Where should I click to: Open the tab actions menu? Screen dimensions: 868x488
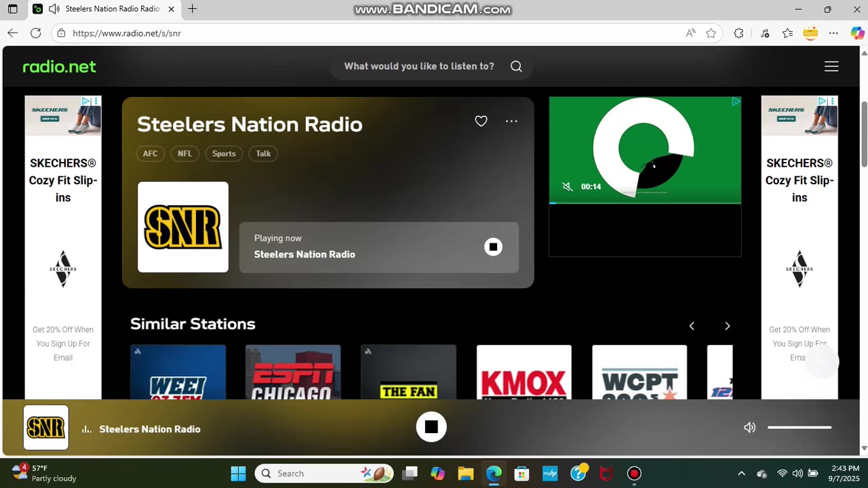click(x=12, y=9)
